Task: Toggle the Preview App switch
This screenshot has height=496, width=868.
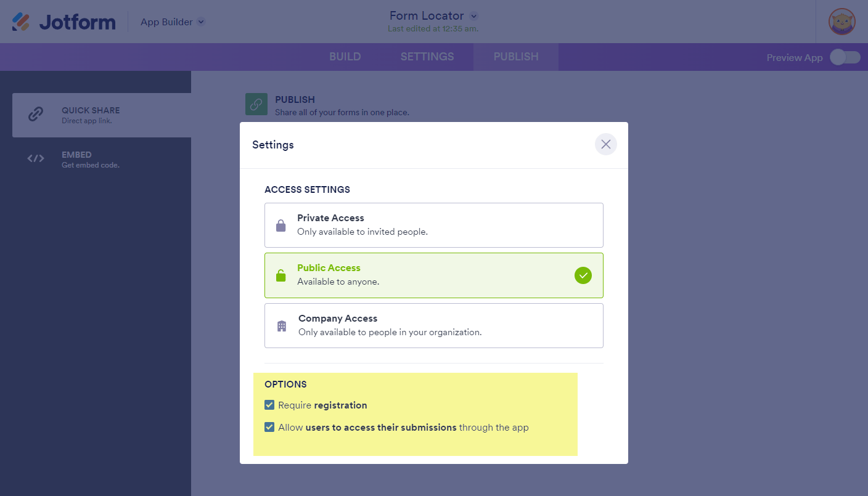Action: [x=845, y=57]
